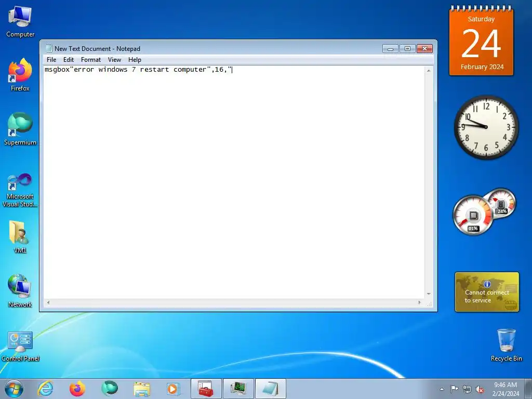Image resolution: width=532 pixels, height=399 pixels.
Task: Click the Show desktop strip at the taskbar end
Action: coord(528,389)
